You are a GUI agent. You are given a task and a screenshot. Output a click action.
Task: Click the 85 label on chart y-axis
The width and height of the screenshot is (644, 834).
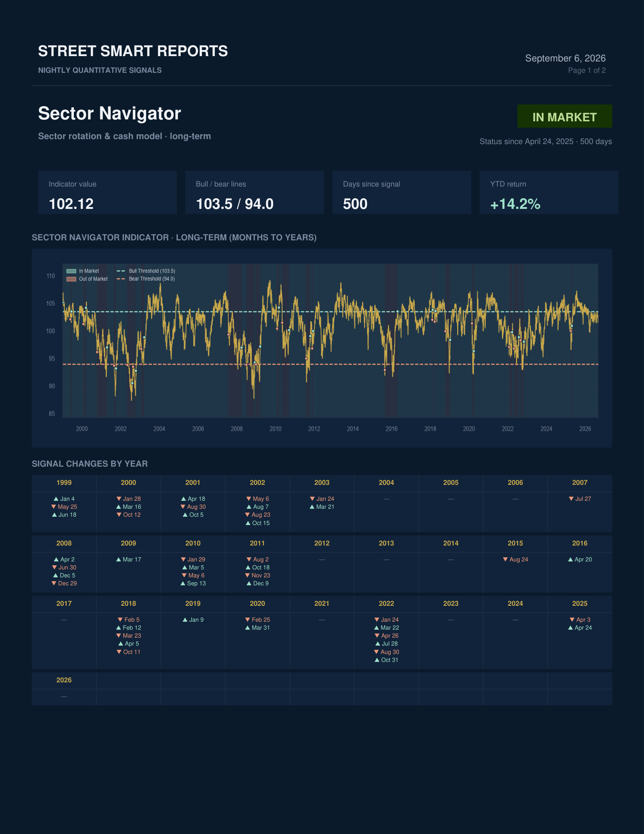52,414
